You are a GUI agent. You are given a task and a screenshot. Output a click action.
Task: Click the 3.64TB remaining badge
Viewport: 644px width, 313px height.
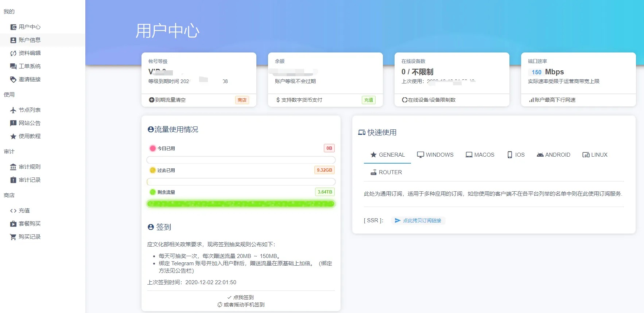pos(325,192)
